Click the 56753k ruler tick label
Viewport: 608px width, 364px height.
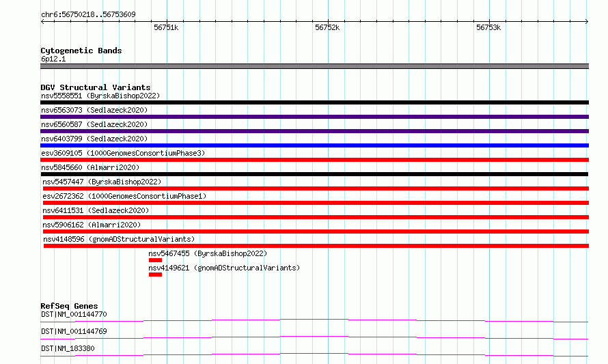coord(488,27)
